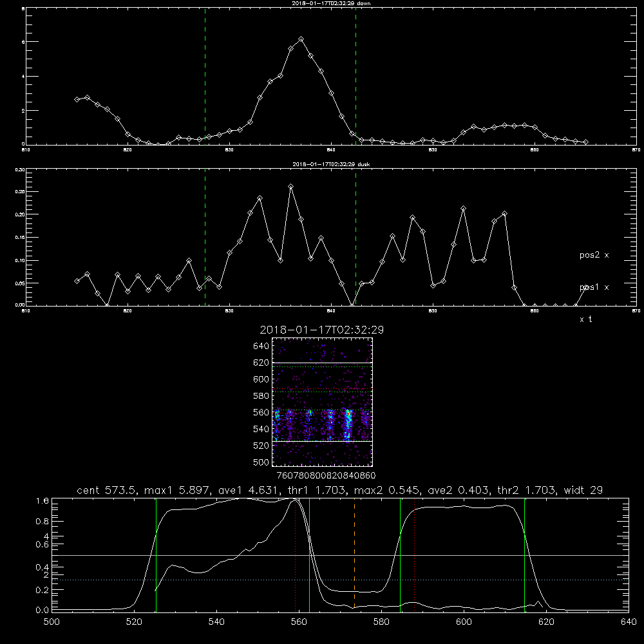
Task: Click the highest diamond marker in the dawn plot
Action: click(x=301, y=39)
